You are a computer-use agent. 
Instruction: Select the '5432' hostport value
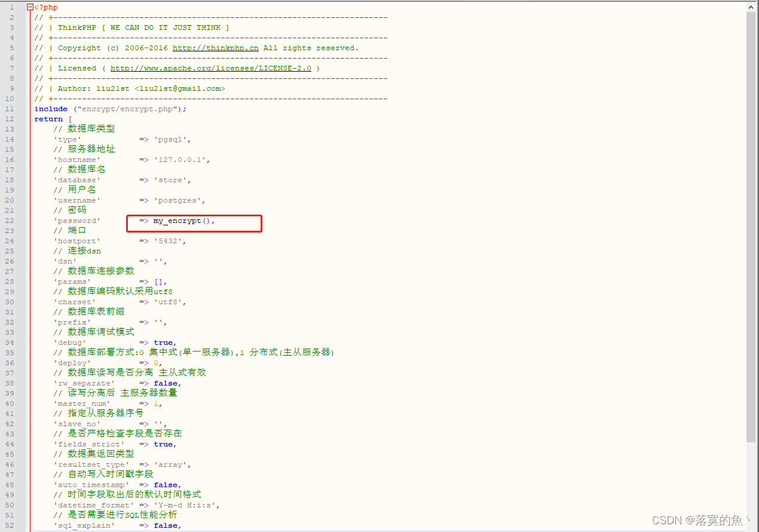tap(170, 240)
